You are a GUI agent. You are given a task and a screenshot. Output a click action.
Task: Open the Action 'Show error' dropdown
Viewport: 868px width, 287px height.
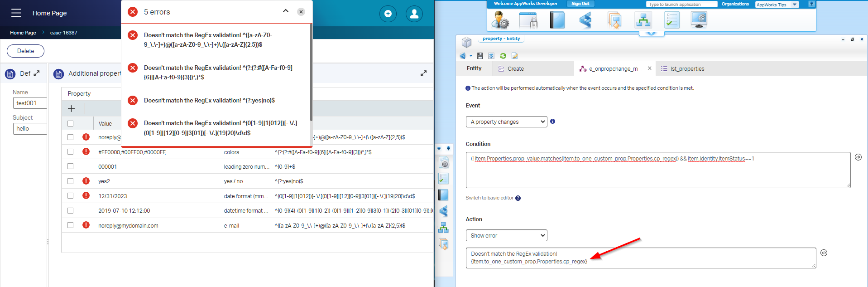506,235
